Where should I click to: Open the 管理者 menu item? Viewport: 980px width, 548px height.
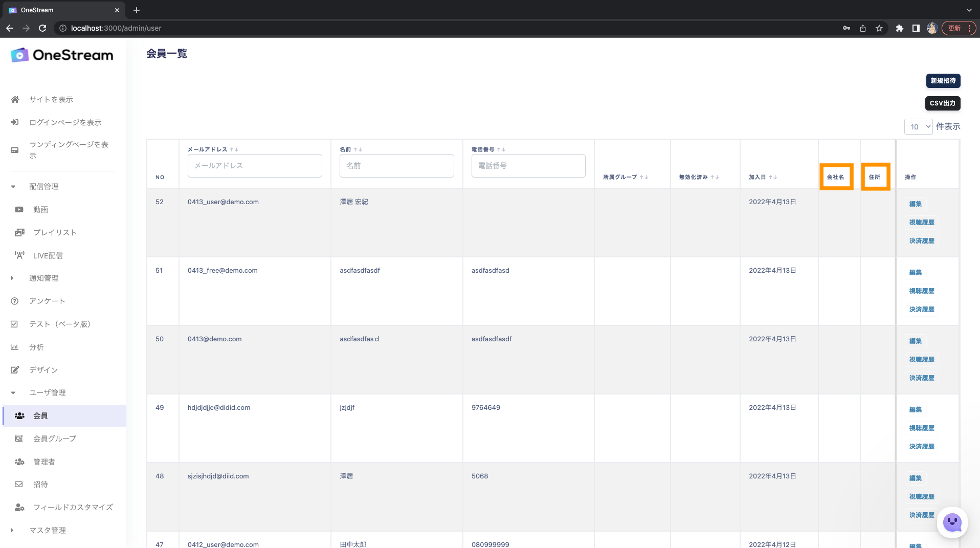pyautogui.click(x=44, y=462)
